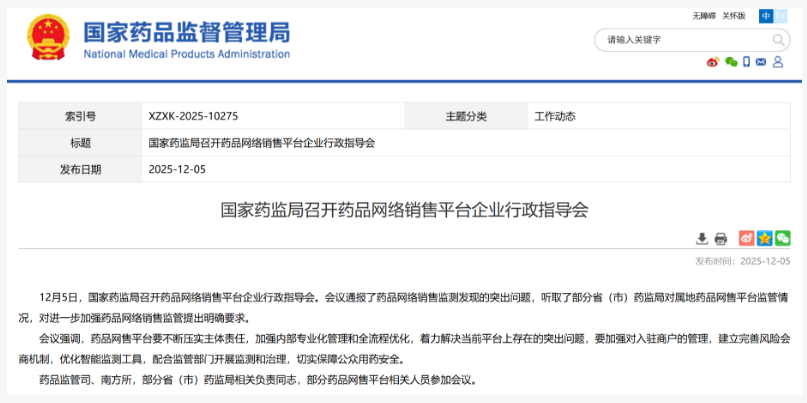The width and height of the screenshot is (807, 403).
Task: Click the index number XZXK-2025-10275
Action: tap(193, 116)
